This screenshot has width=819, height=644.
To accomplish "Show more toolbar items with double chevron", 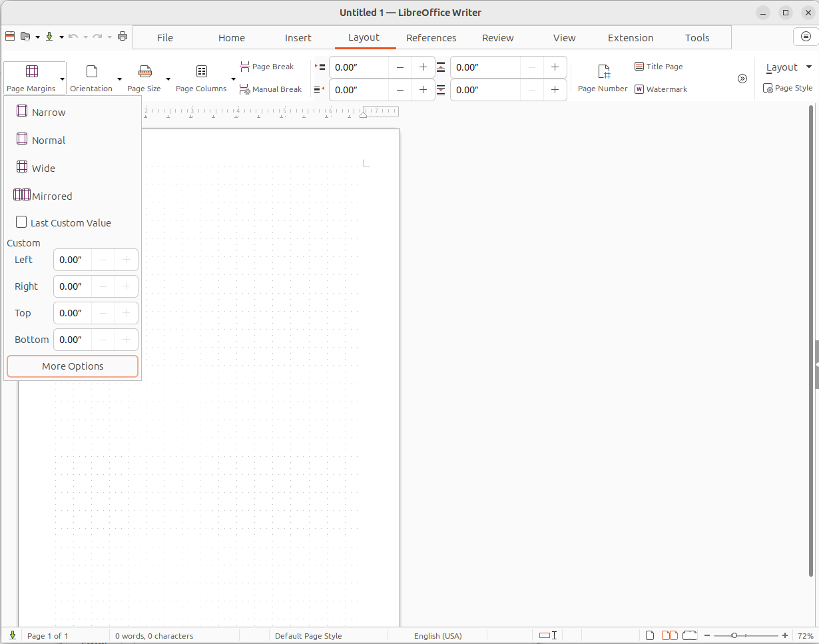I will pos(742,79).
